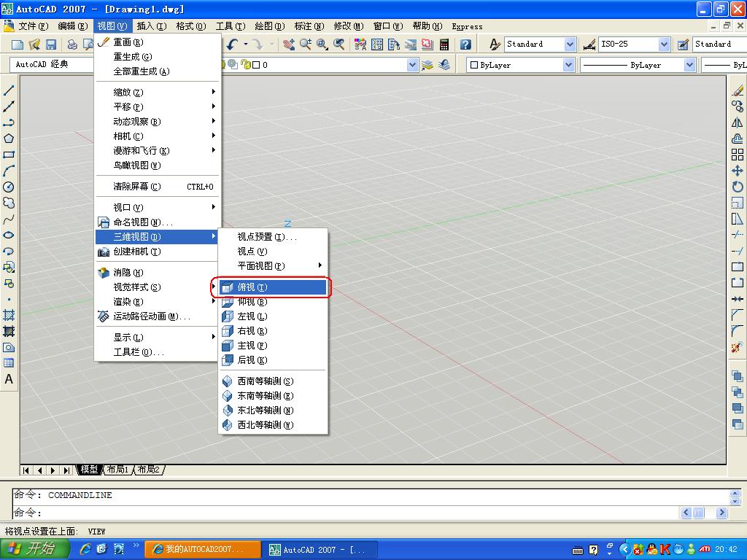Select the Mirror tool
This screenshot has width=747, height=560.
[x=738, y=122]
